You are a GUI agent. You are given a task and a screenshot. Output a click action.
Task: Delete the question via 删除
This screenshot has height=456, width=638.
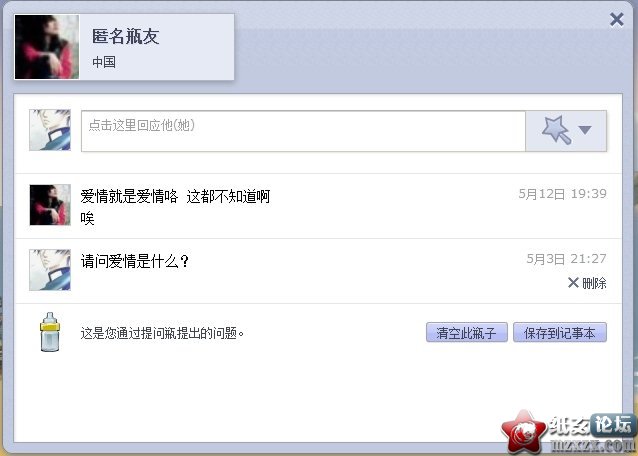pos(594,283)
